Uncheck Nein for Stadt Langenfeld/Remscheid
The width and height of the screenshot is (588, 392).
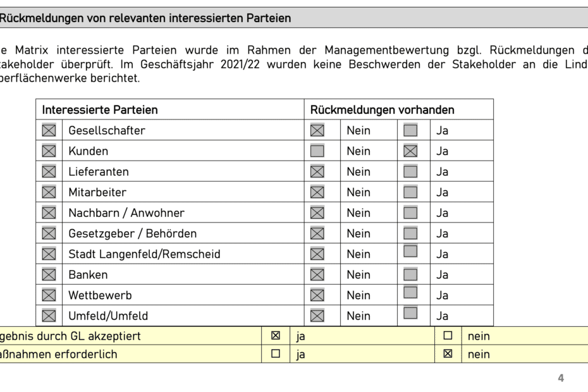(317, 254)
